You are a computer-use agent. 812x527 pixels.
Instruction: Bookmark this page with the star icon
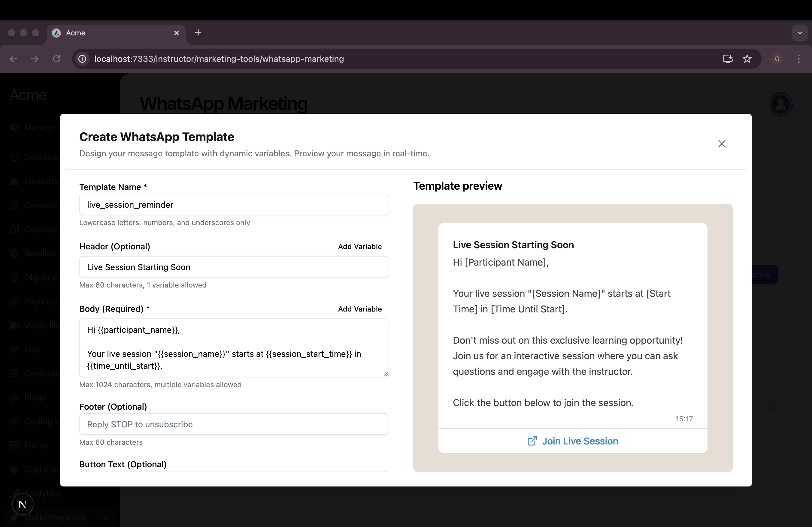click(747, 59)
